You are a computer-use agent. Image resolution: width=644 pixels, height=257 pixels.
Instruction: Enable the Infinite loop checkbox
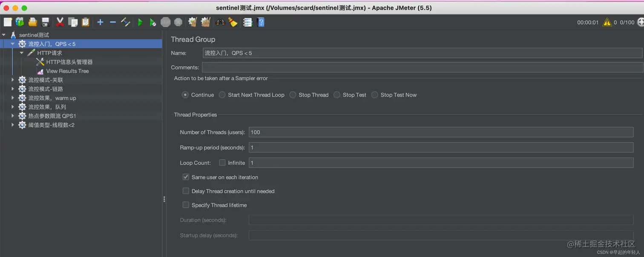(x=222, y=163)
